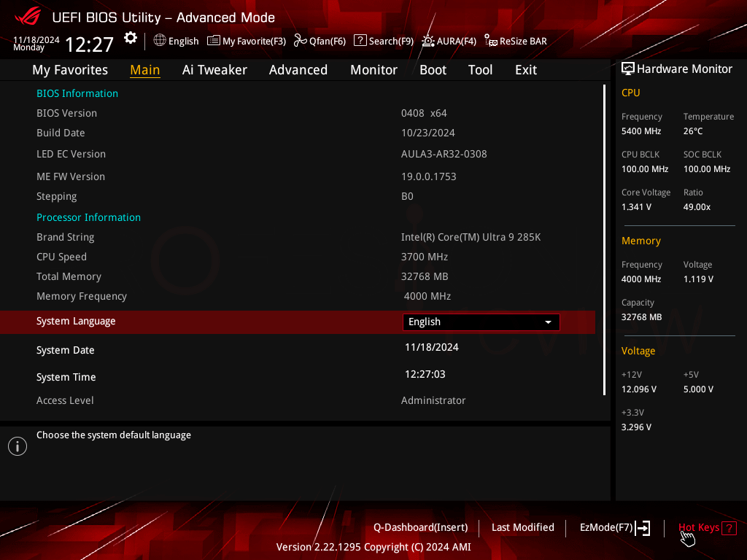Click the info icon beside help text

point(18,446)
